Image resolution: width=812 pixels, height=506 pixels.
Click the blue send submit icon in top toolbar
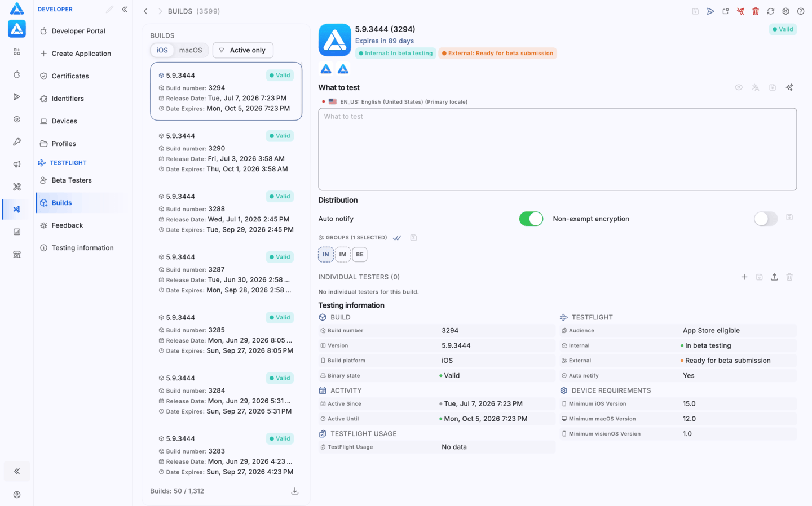(x=710, y=11)
